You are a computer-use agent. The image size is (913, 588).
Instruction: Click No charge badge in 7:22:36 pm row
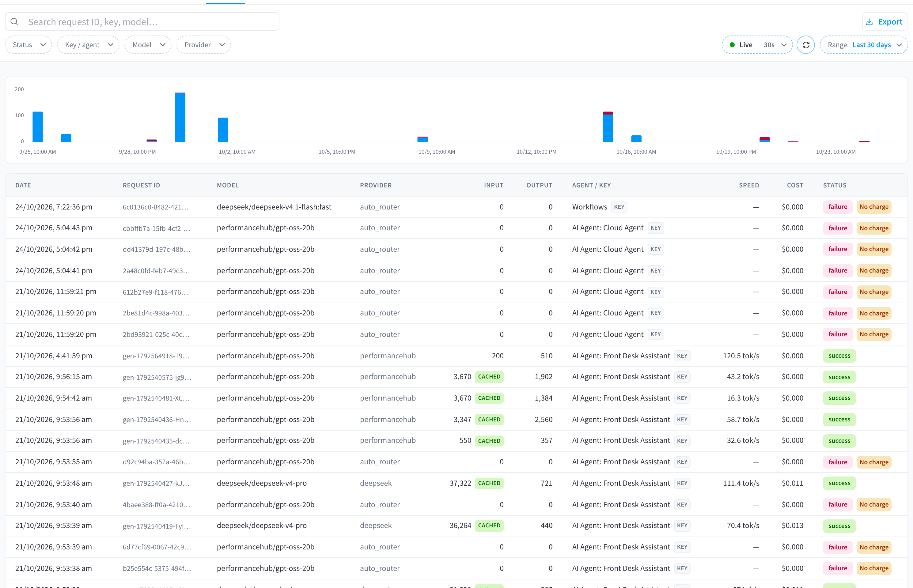click(874, 207)
